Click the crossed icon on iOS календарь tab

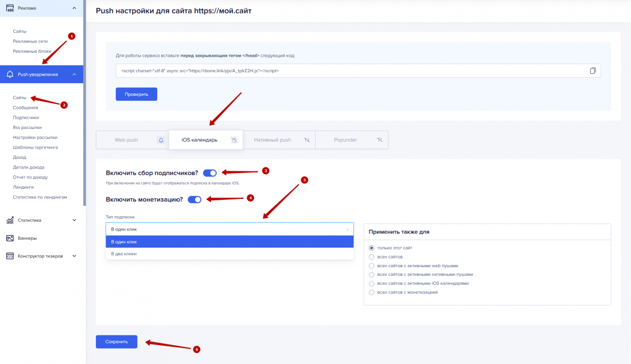[234, 140]
